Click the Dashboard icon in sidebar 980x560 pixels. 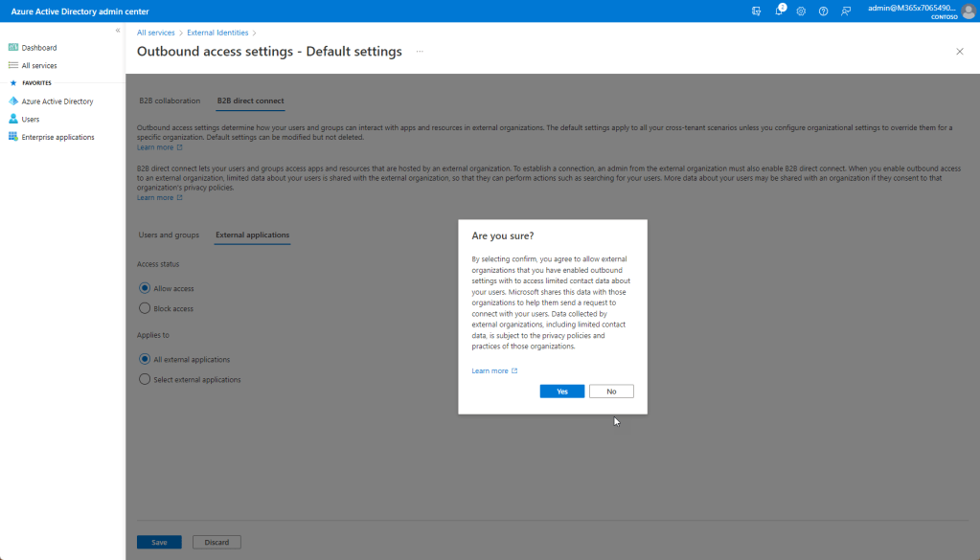[13, 47]
